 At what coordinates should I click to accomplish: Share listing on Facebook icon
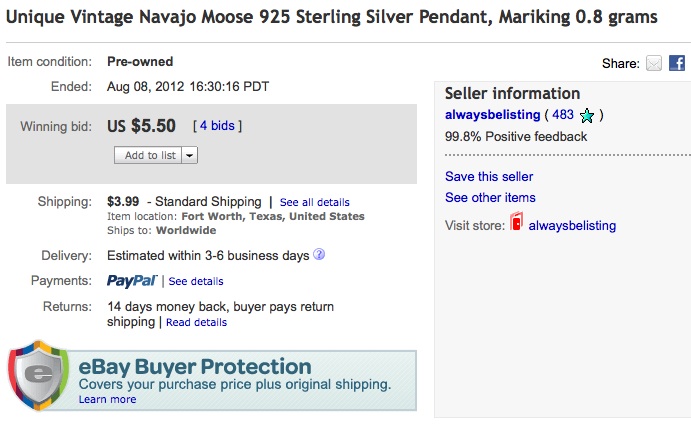677,63
